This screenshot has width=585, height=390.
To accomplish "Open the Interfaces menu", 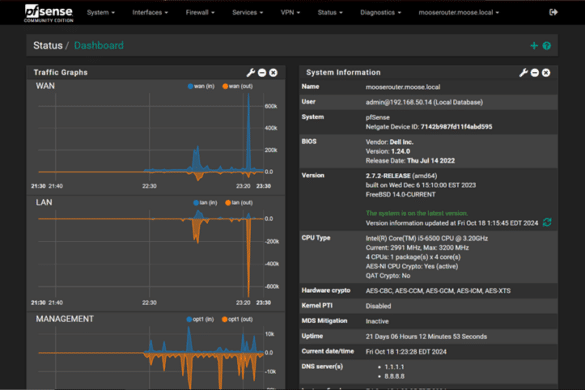I will tap(150, 12).
